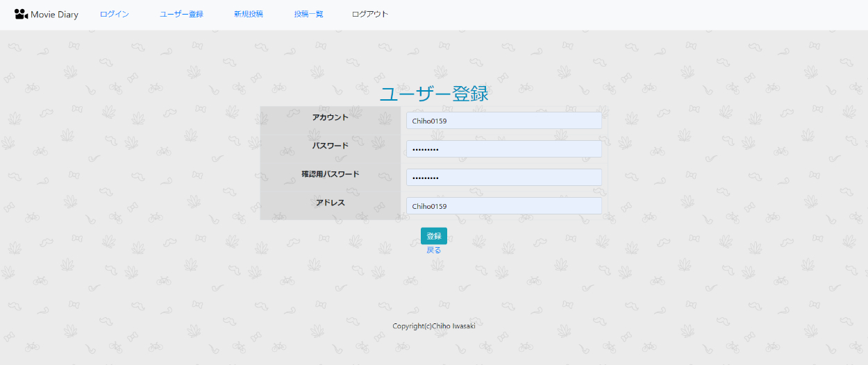Click the Movie Diary brand text
This screenshot has width=868, height=365.
click(x=54, y=15)
